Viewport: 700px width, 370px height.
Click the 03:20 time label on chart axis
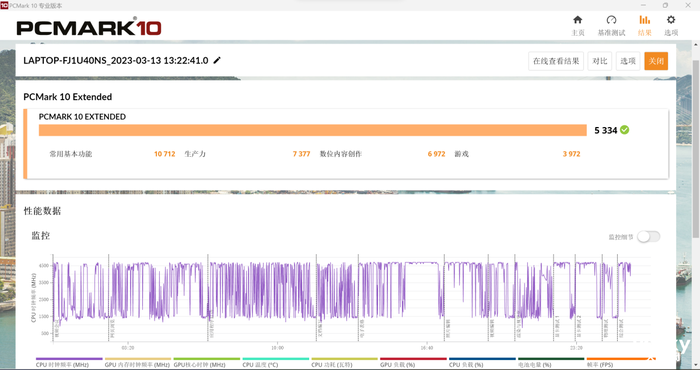128,348
